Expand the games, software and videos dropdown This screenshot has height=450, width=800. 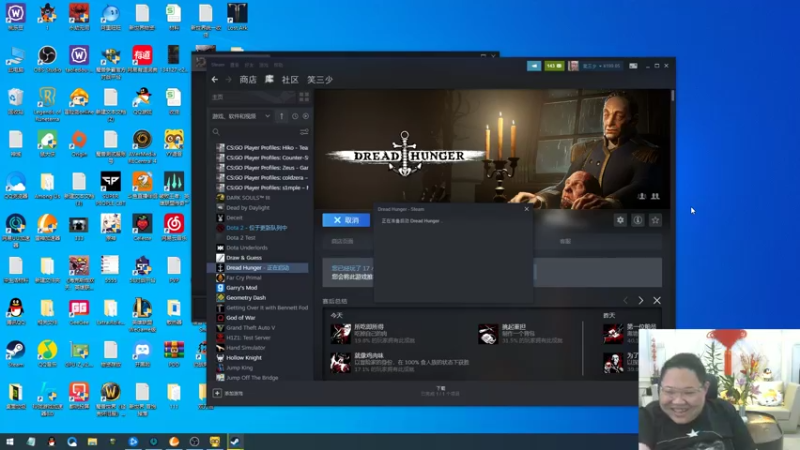(x=241, y=116)
